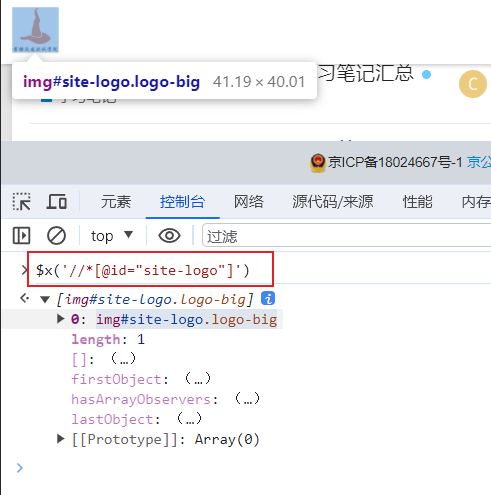Evaluate the firstObject (...) getter value
The image size is (491, 495).
pyautogui.click(x=198, y=379)
